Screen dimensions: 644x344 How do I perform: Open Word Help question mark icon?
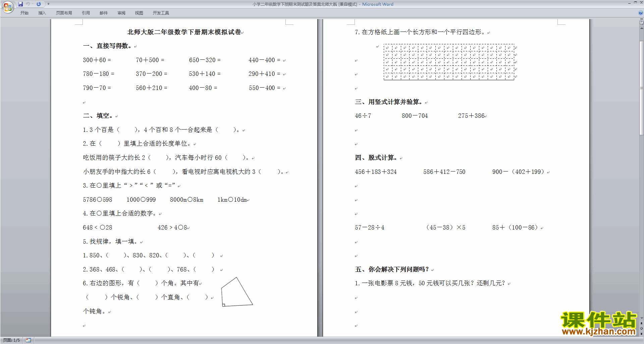click(x=640, y=13)
